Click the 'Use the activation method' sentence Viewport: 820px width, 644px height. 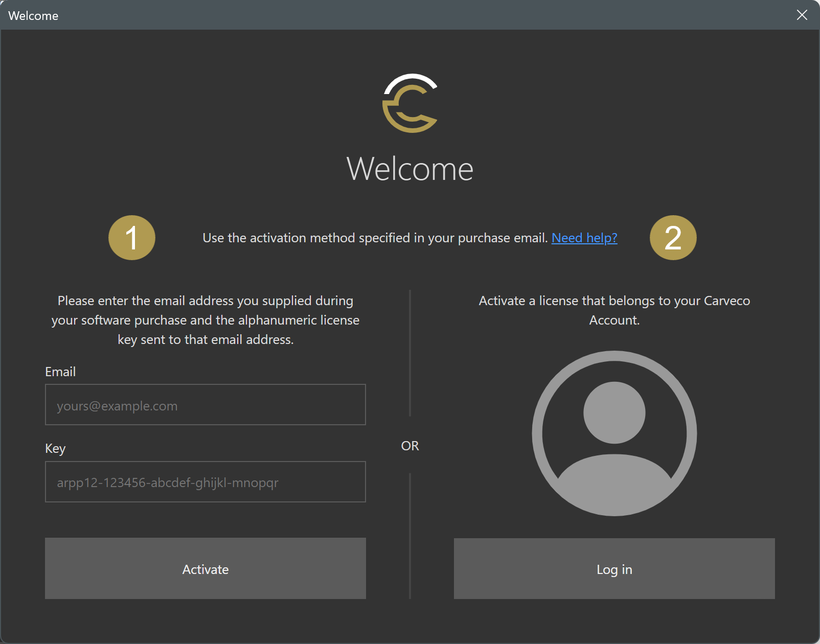375,238
